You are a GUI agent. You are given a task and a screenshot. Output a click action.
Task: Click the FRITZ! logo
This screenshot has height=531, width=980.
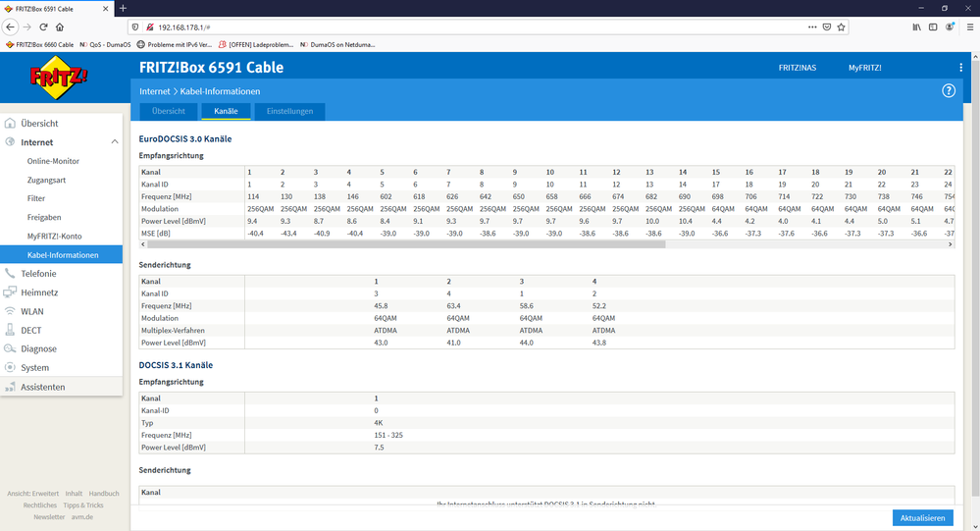[x=59, y=78]
